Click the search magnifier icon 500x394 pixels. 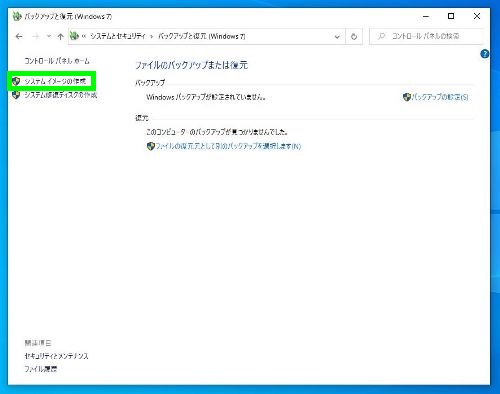tap(381, 36)
